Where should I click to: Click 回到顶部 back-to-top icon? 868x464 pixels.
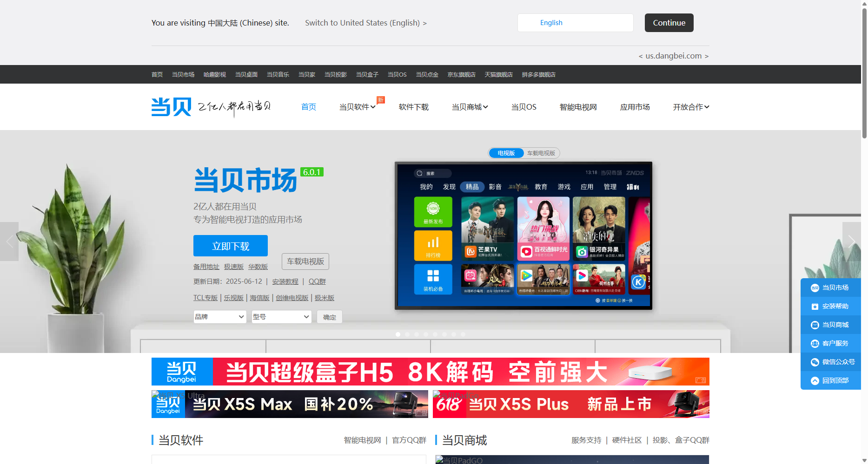coord(815,380)
